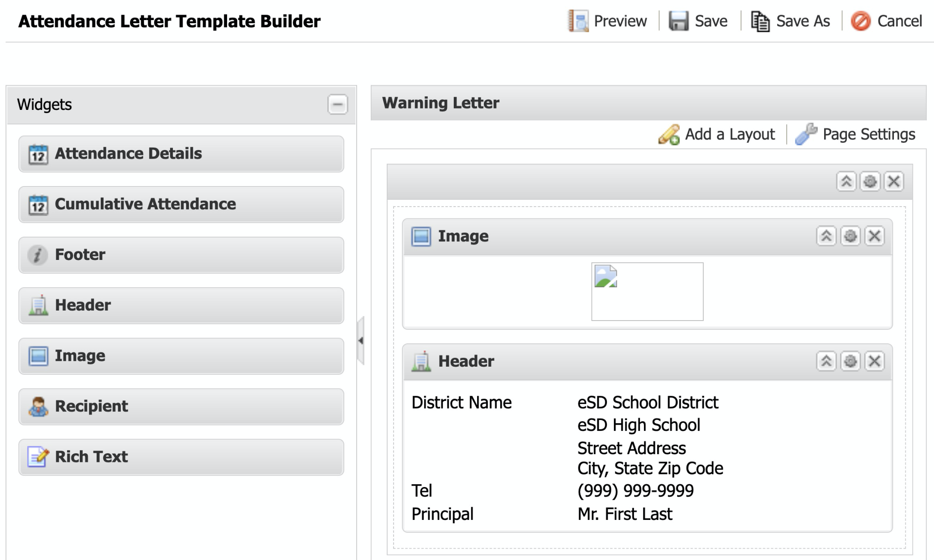Click the eSD High School text
The height and width of the screenshot is (560, 934).
click(638, 425)
